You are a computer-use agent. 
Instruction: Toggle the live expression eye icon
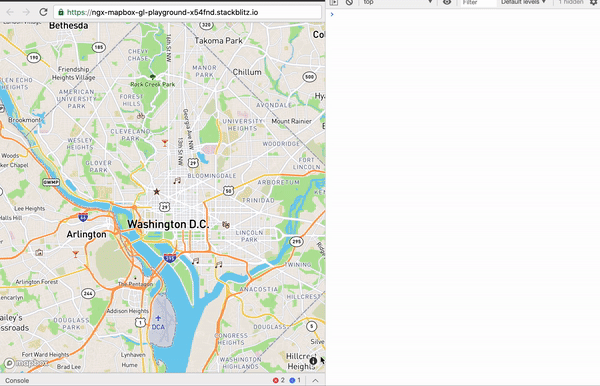[x=447, y=2]
